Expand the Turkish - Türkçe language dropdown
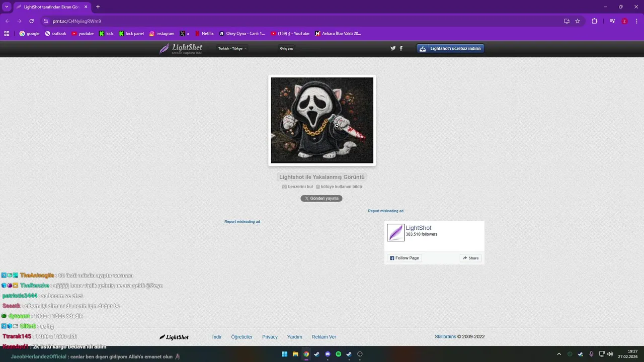 pos(232,48)
